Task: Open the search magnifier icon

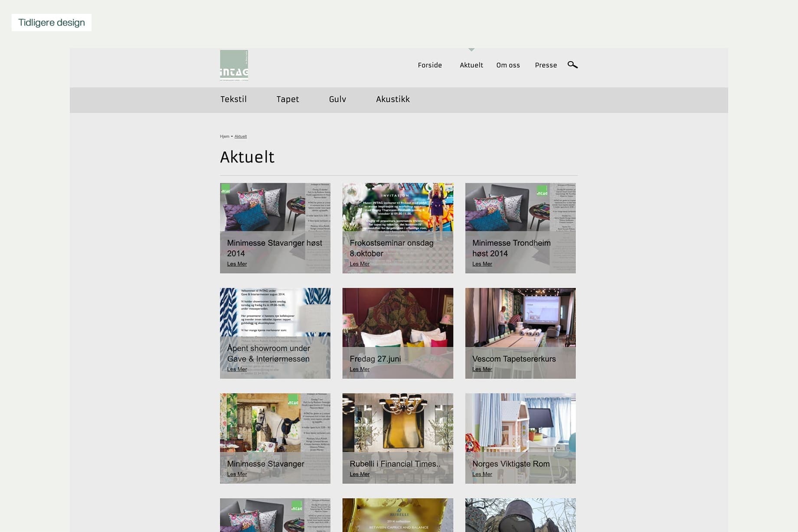Action: [572, 65]
